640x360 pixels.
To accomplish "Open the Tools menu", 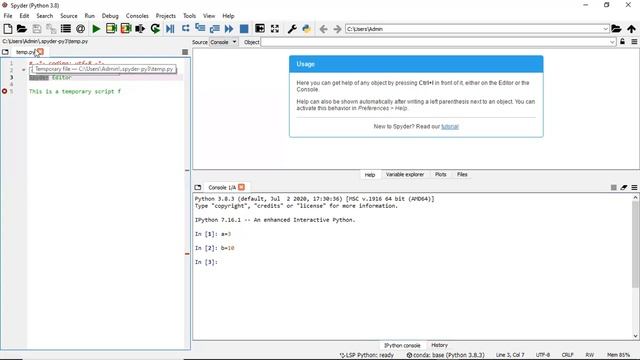I will pos(189,16).
